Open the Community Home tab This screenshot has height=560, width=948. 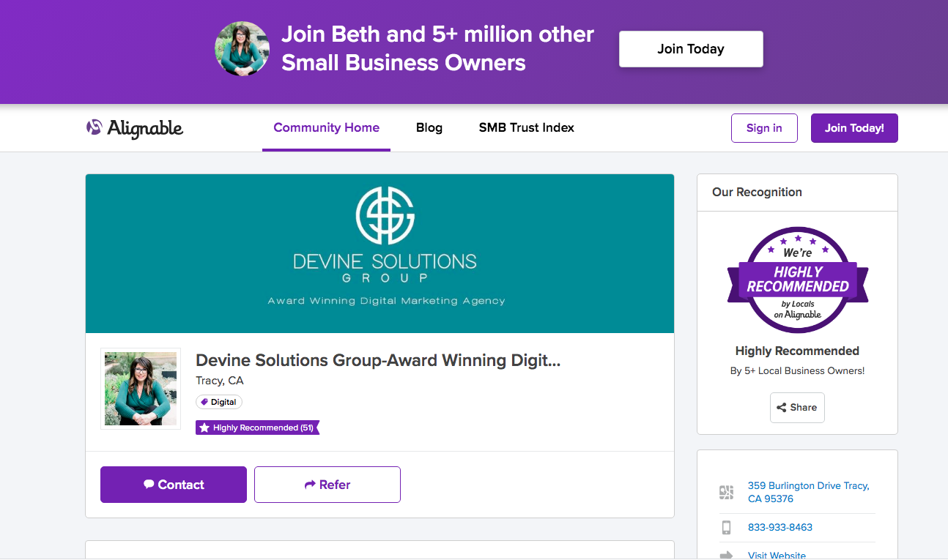pos(326,128)
